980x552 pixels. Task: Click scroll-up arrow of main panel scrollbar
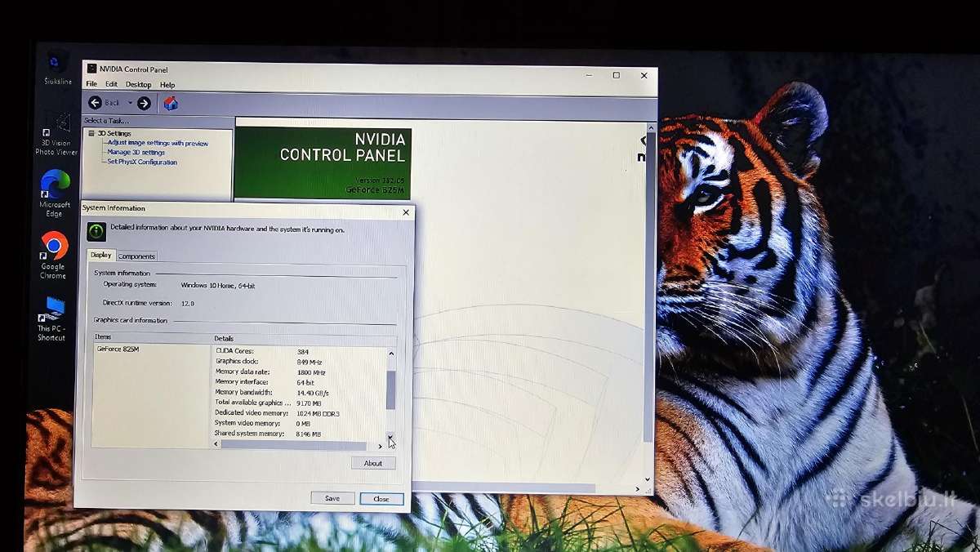(x=649, y=128)
